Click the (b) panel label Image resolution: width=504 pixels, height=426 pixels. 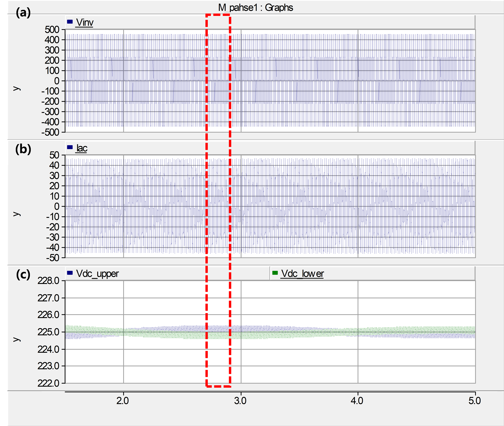[x=23, y=149]
